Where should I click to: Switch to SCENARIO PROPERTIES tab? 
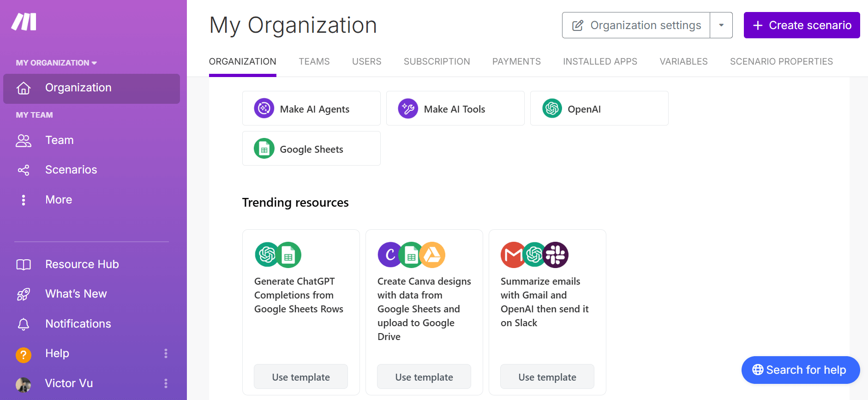tap(781, 61)
